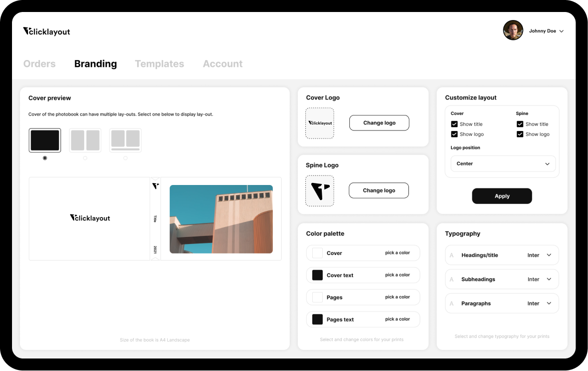Screen dimensions: 588x371
Task: Expand the Johnny Doe account menu
Action: (x=547, y=30)
